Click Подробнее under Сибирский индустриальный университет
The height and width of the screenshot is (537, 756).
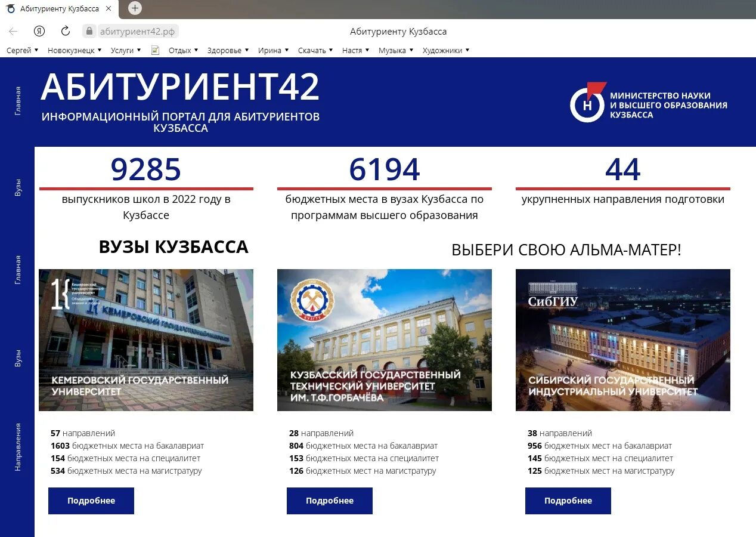pyautogui.click(x=568, y=501)
